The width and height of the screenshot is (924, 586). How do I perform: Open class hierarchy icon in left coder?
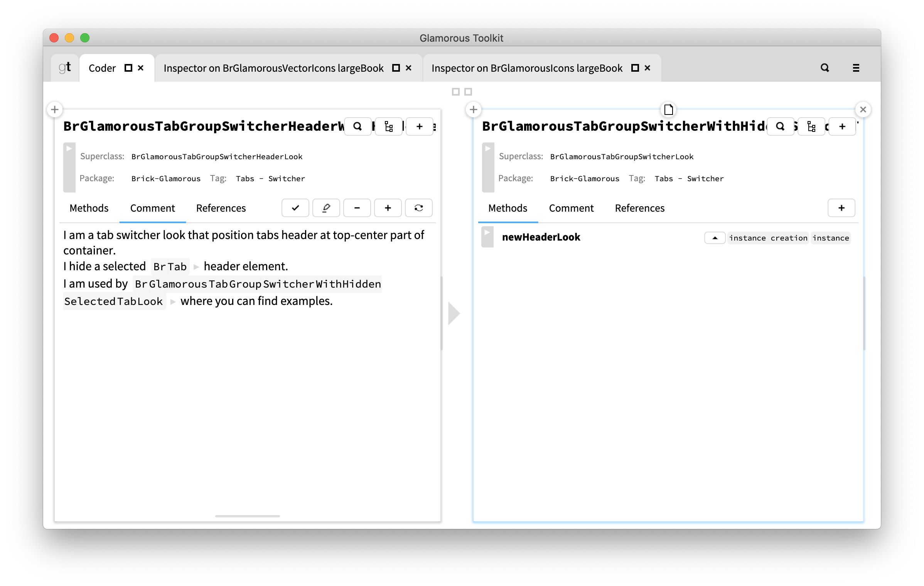(389, 126)
